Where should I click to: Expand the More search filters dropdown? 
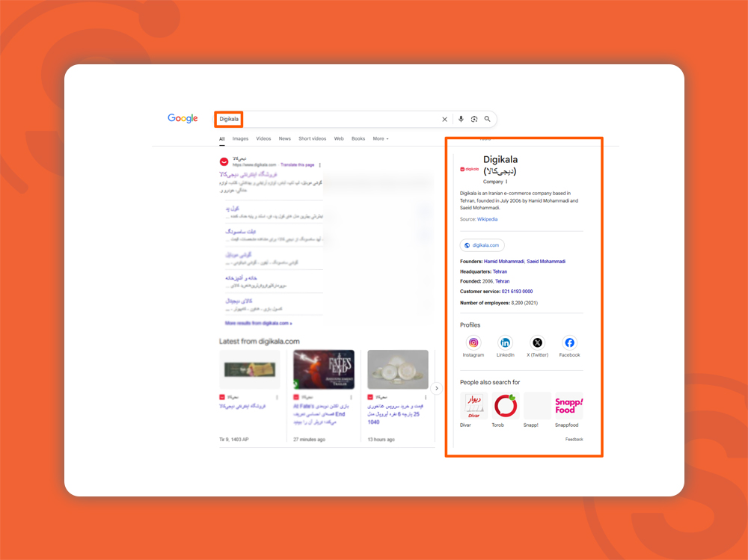381,139
